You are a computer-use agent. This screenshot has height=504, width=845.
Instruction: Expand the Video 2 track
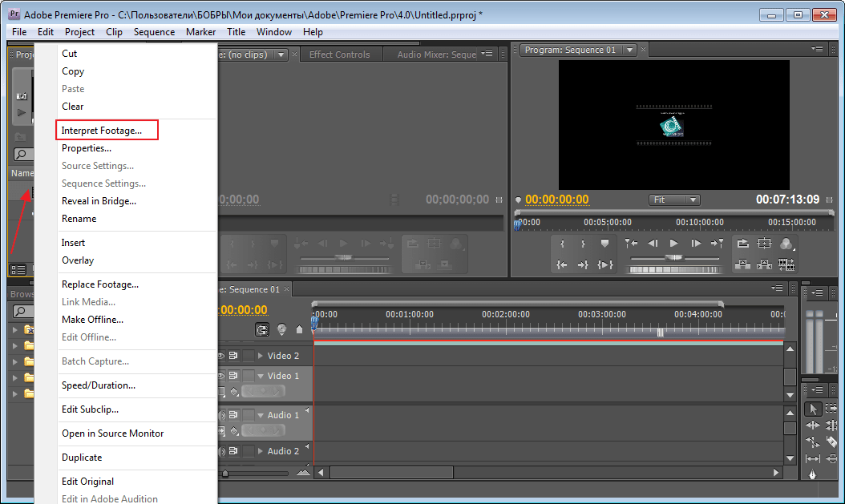point(261,356)
